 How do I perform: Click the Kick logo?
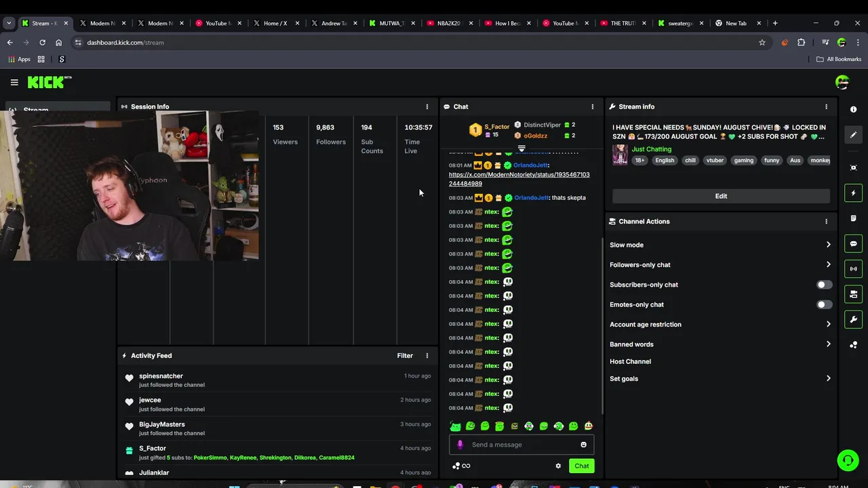(x=50, y=82)
